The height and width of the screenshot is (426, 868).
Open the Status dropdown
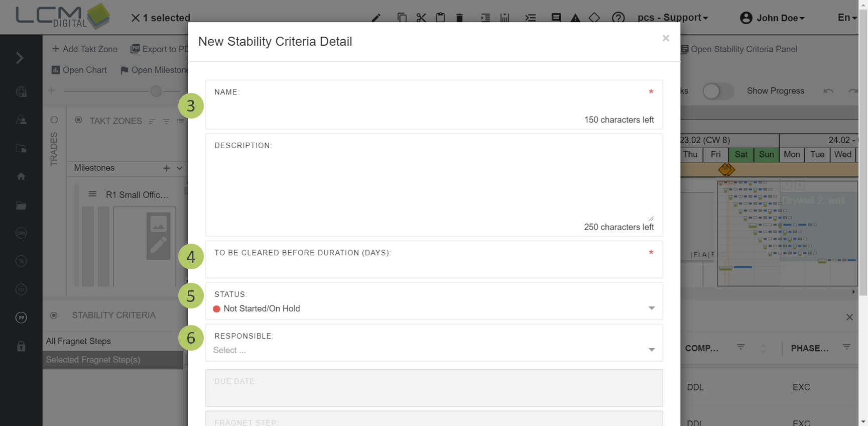(x=434, y=308)
